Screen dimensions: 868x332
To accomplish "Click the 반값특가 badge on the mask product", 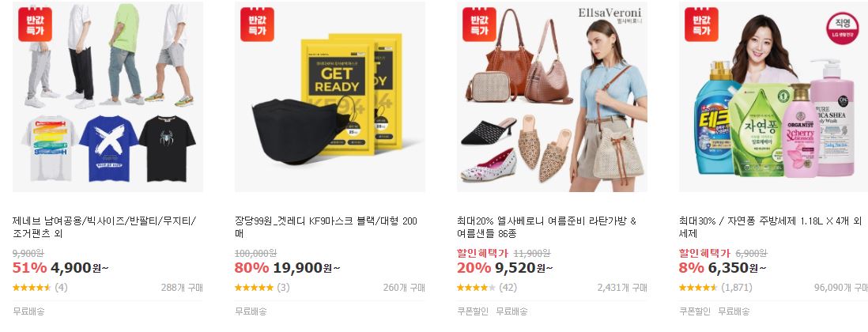I will coord(258,25).
